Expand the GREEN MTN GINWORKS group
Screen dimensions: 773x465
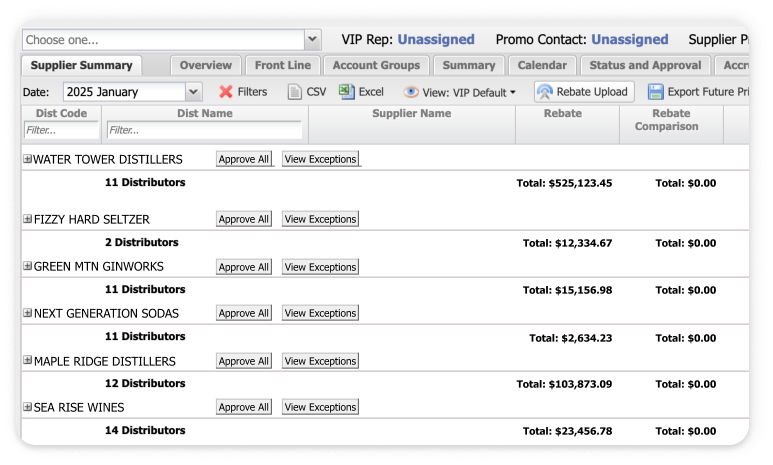click(x=27, y=267)
